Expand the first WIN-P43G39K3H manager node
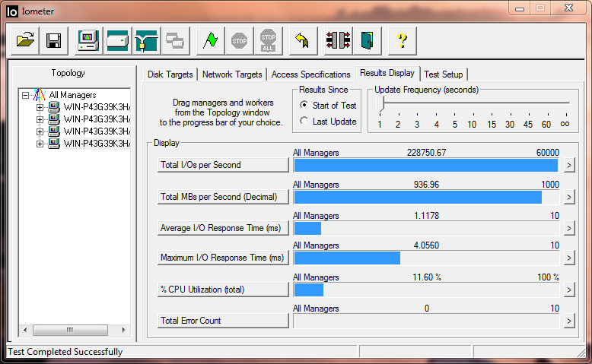Screen dimensions: 592x364 [40, 107]
